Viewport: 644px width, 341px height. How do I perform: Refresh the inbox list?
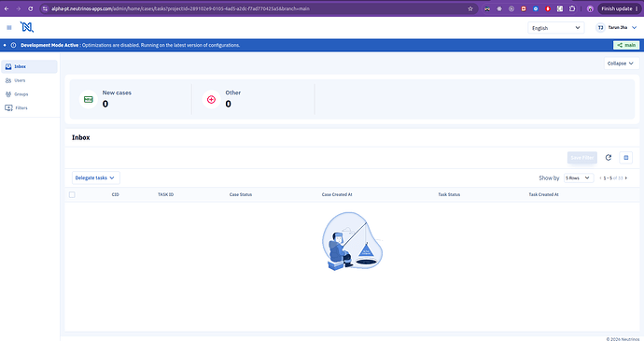click(x=609, y=158)
